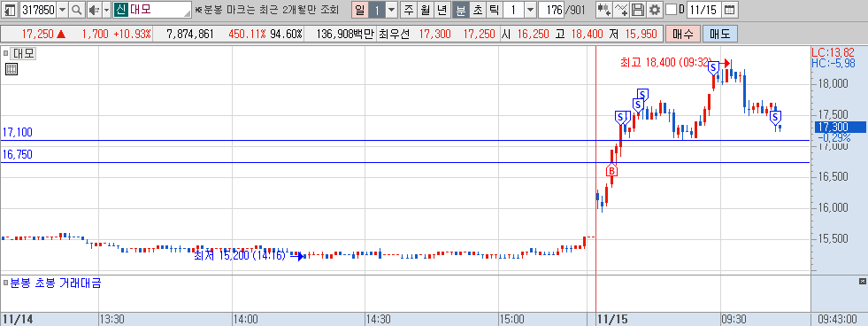Image resolution: width=868 pixels, height=326 pixels.
Task: Open the add candlestick chart icon
Action: (604, 10)
